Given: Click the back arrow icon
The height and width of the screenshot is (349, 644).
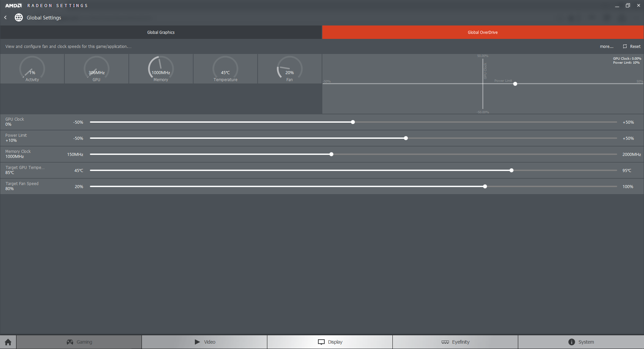Looking at the screenshot, I should point(5,17).
